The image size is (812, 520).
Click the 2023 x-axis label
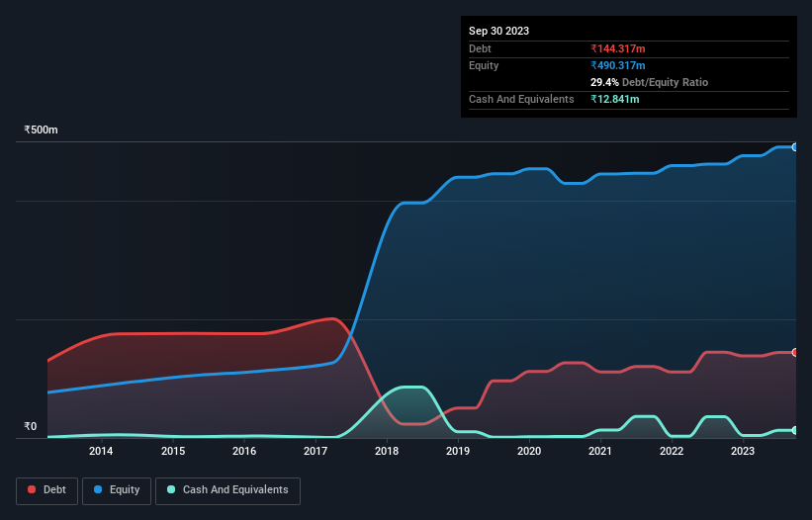coord(743,451)
